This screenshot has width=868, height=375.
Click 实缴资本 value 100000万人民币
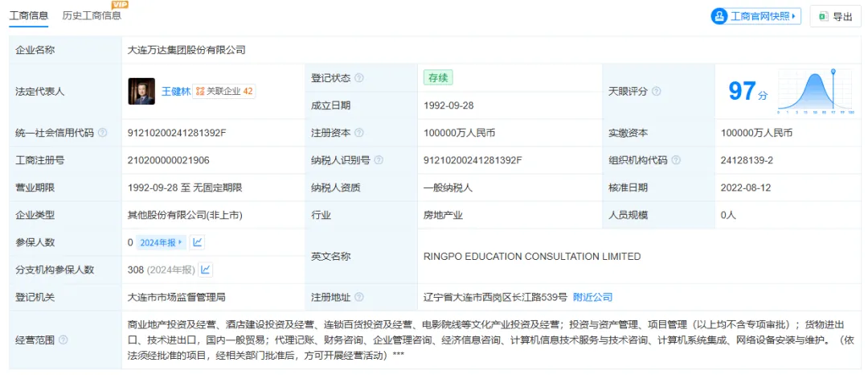756,133
